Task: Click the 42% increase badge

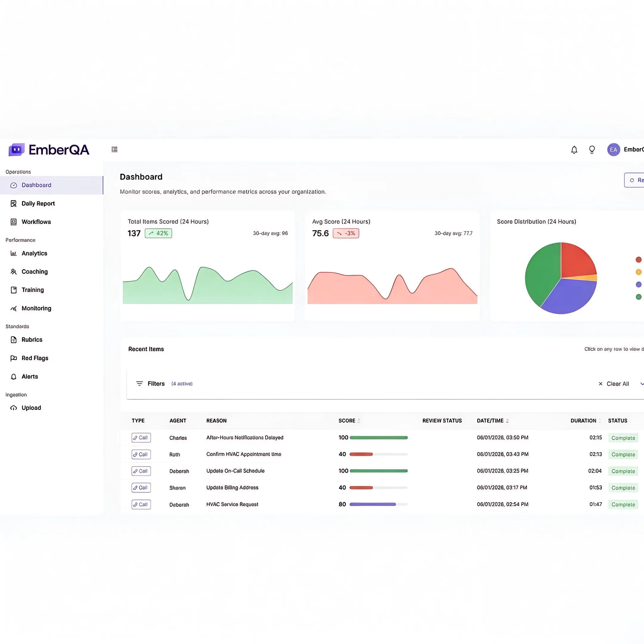Action: 158,233
